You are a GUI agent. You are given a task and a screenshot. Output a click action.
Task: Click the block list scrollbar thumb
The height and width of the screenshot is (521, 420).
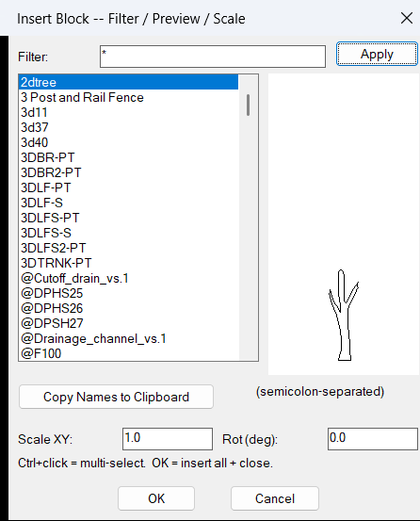click(x=248, y=105)
